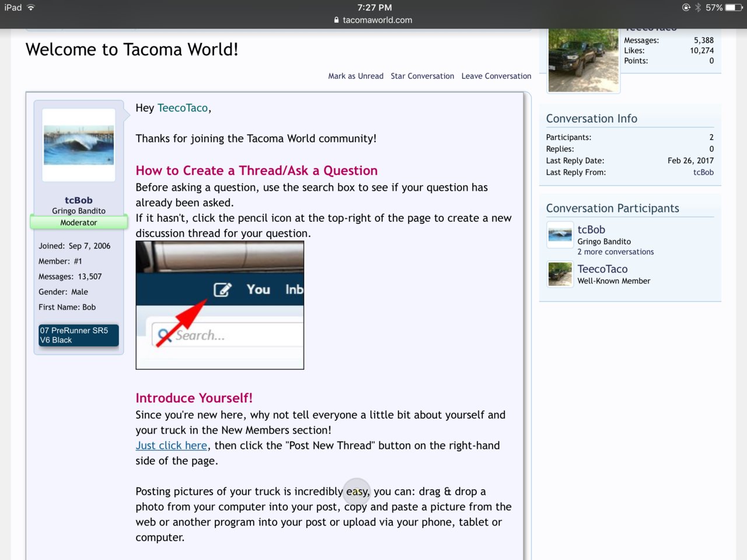Click 'Well-Known Member' under TeecoTaco

(x=614, y=281)
